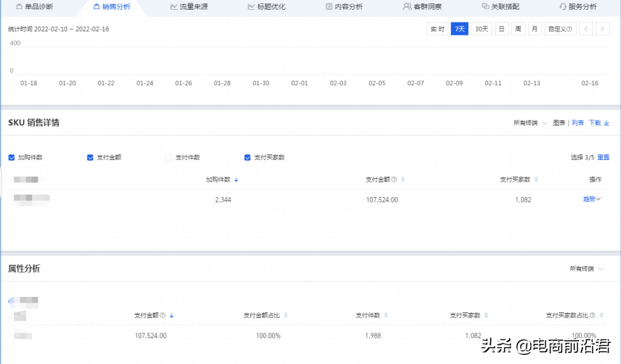This screenshot has width=621, height=364.
Task: Select the 7天 time range button
Action: [x=459, y=29]
